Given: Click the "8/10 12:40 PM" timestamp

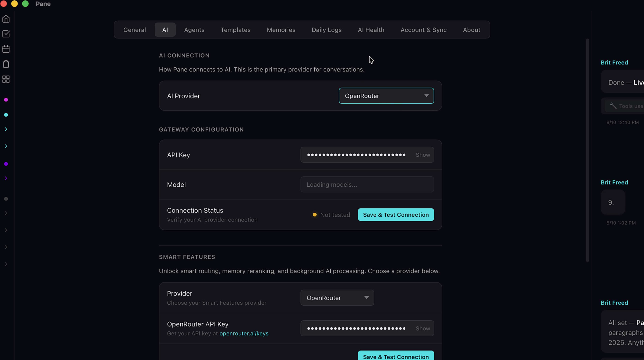Looking at the screenshot, I should (x=622, y=122).
